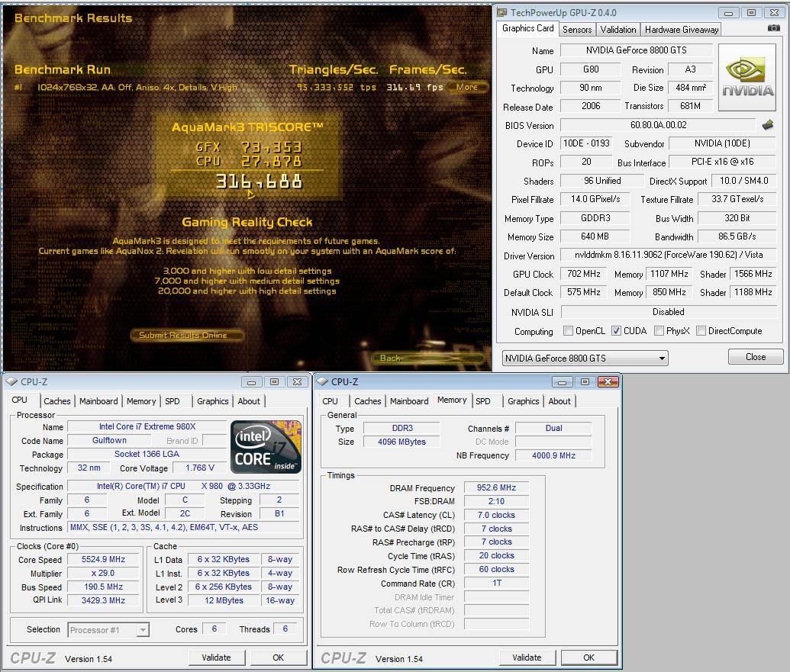This screenshot has width=790, height=672.
Task: Click the CAS# Latency value 7.0 clocks
Action: (x=496, y=515)
